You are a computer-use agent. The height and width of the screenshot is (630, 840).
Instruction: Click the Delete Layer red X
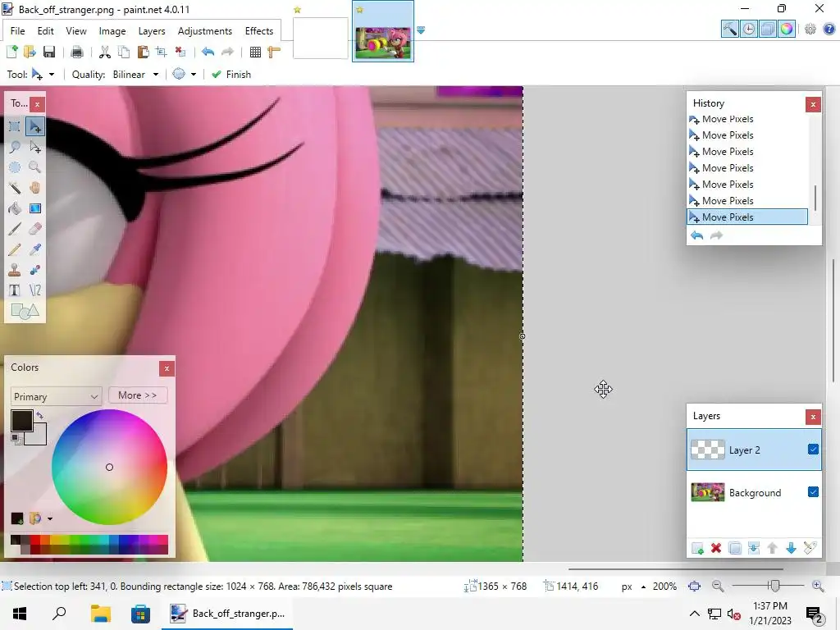[715, 548]
